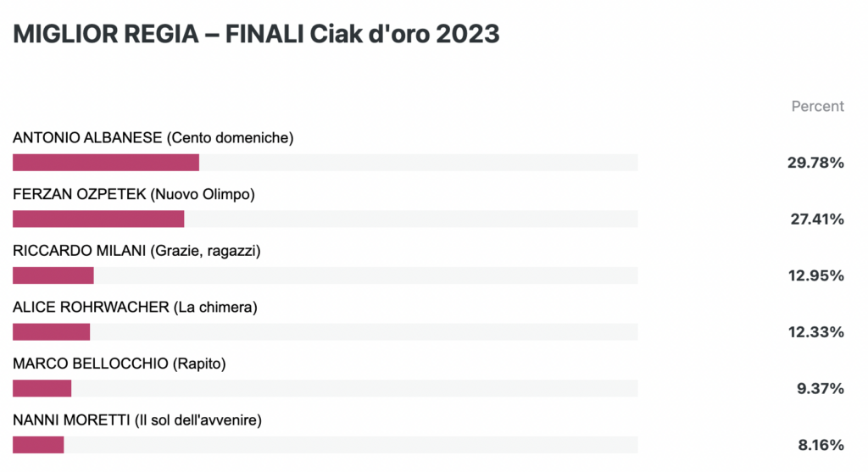Click the FERZAN OZPETEK (Nuovo Olimpo) label
This screenshot has width=868, height=472.
click(133, 194)
